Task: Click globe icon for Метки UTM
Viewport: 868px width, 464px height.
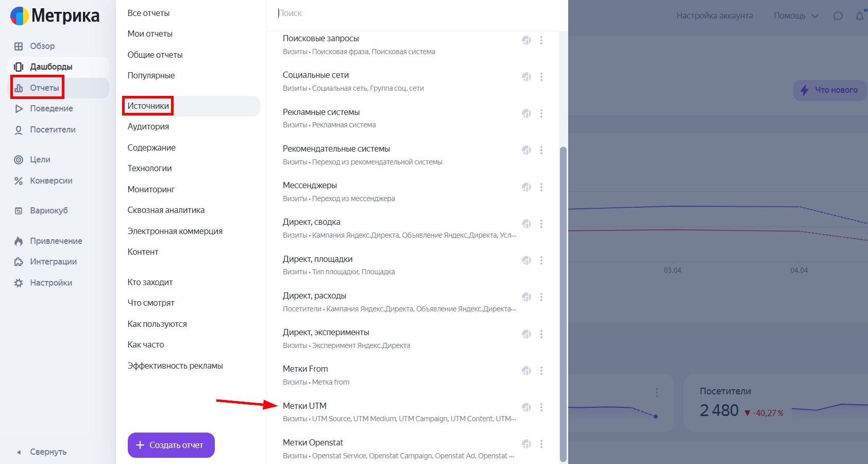Action: (x=526, y=407)
